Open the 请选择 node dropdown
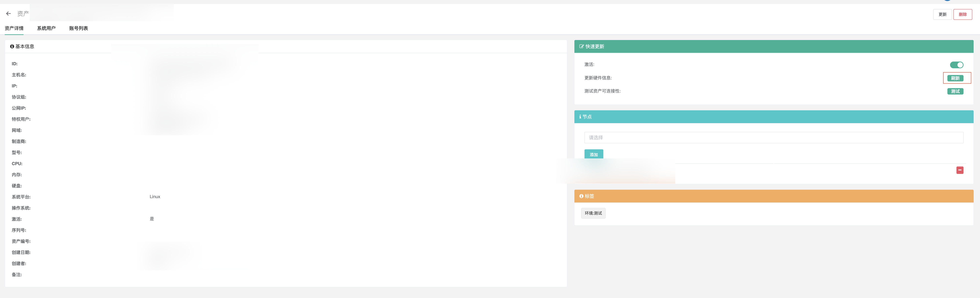 [774, 137]
